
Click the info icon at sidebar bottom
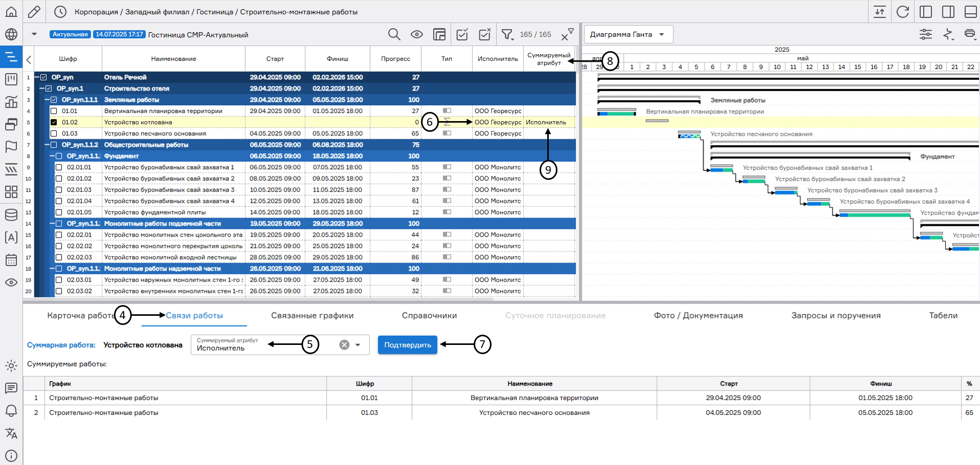point(11,455)
